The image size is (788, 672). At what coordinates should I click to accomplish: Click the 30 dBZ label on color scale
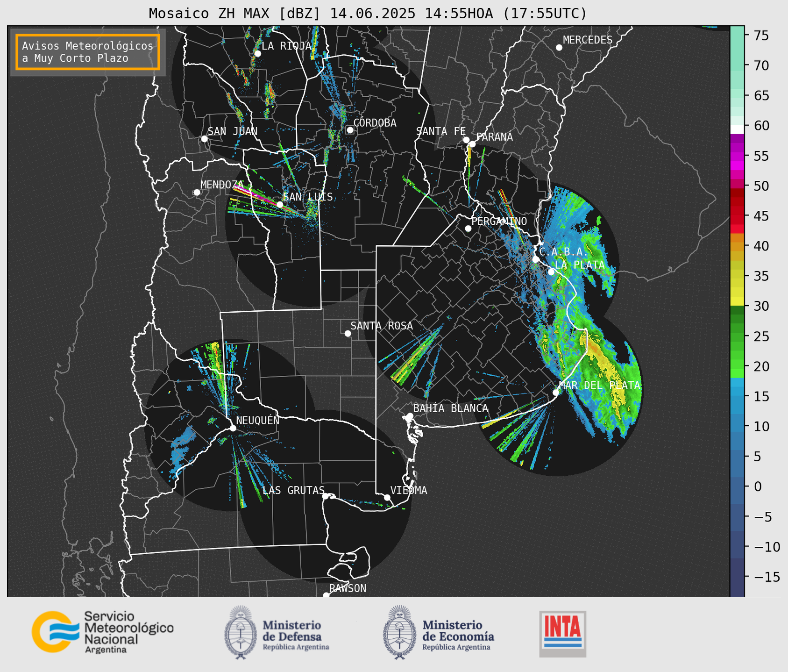click(761, 306)
